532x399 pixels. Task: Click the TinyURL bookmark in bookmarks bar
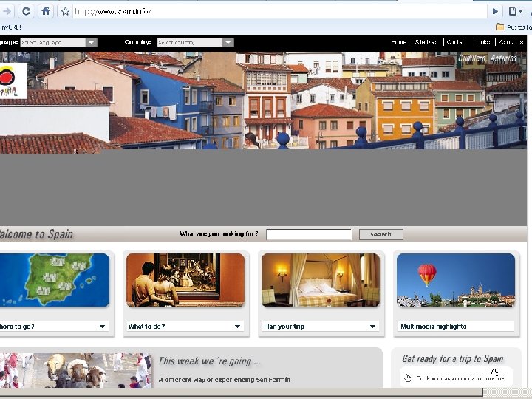pos(10,27)
